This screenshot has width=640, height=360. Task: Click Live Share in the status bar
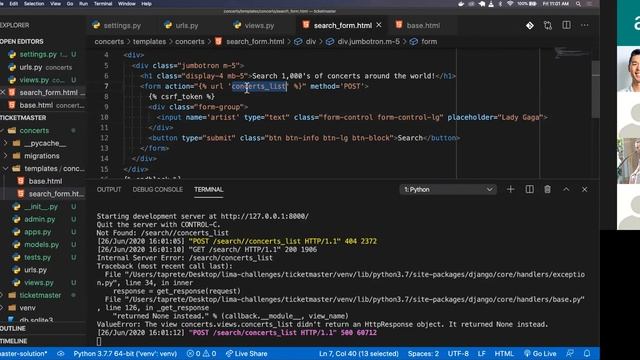[247, 354]
